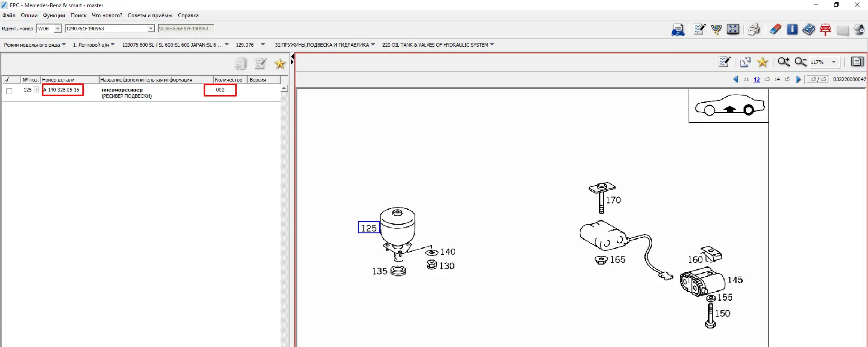
Task: Click the part name 'пневморесивер'
Action: pyautogui.click(x=122, y=90)
